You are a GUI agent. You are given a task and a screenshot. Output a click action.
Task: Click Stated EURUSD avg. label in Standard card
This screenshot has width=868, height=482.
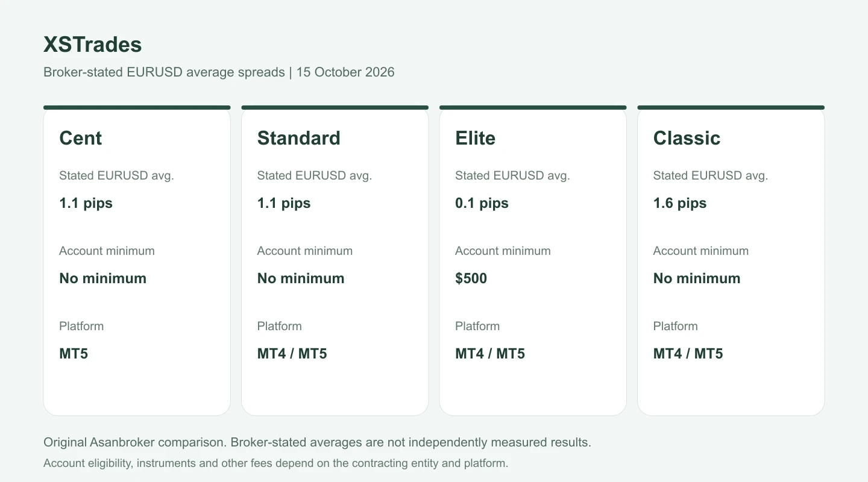pos(315,176)
